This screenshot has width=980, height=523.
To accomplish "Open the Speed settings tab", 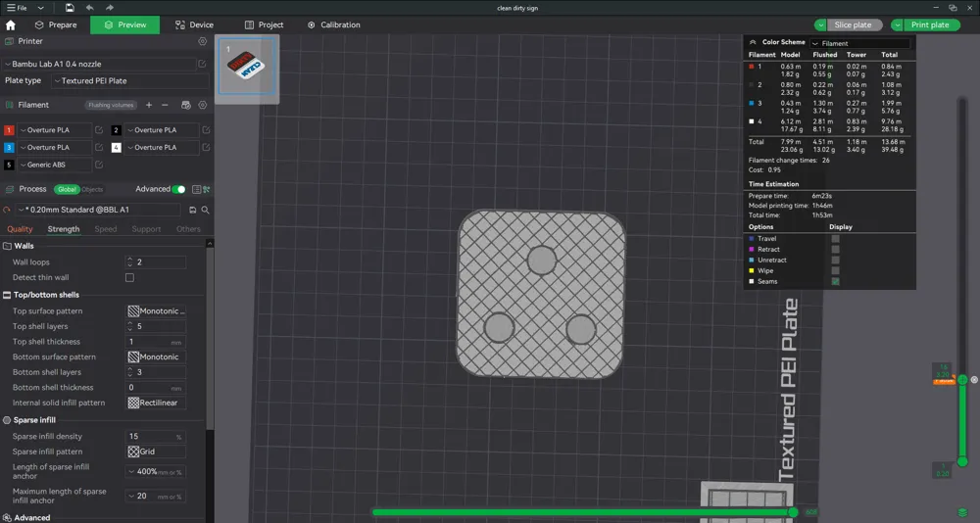I will pyautogui.click(x=106, y=229).
